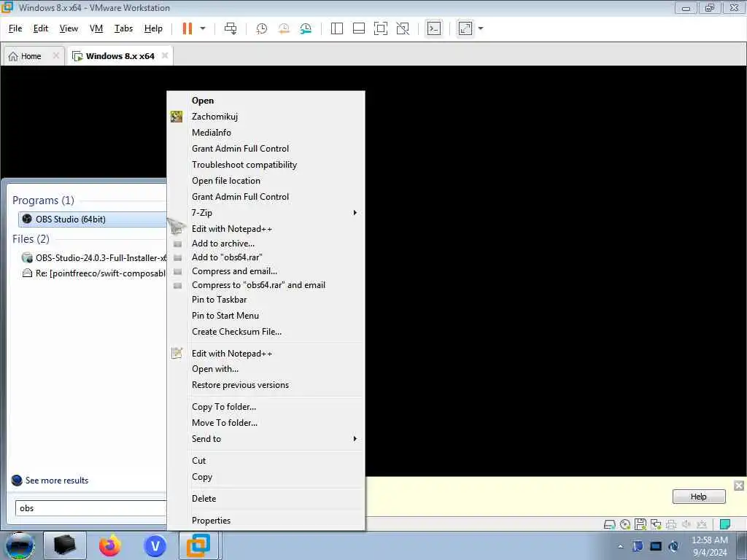
Task: Click the stretch guest display icon
Action: pos(465,28)
